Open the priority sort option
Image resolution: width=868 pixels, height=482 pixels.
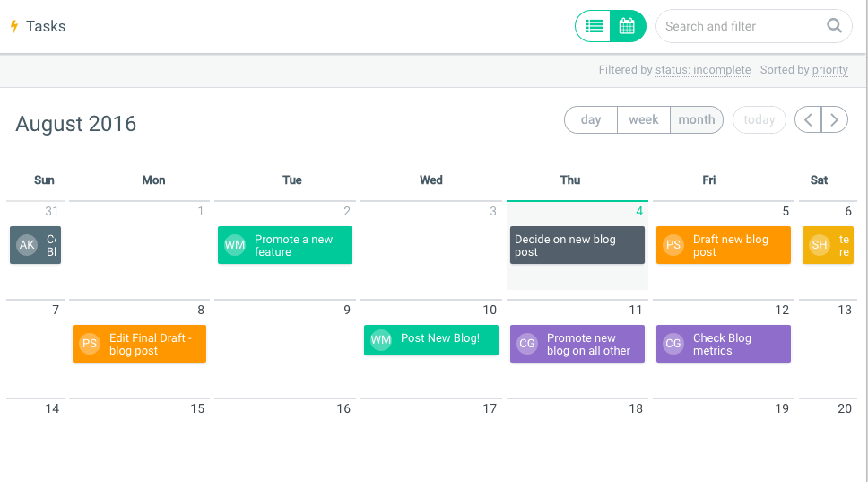(x=830, y=70)
